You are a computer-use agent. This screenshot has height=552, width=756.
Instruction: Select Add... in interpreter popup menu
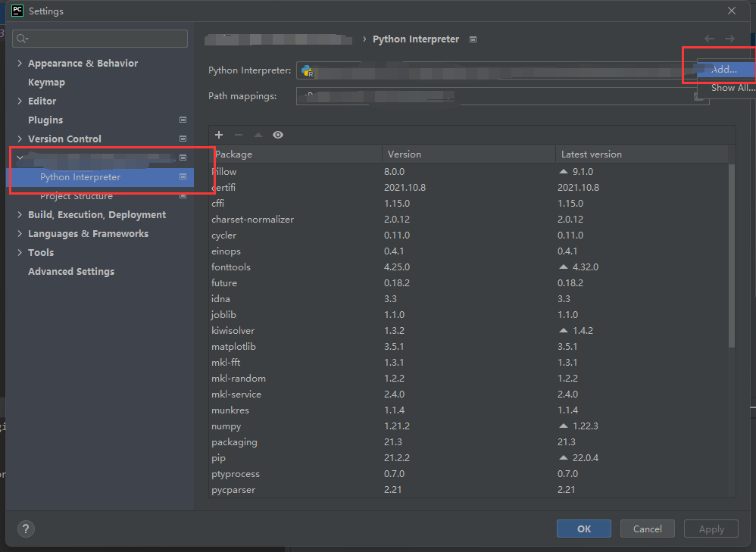[726, 70]
